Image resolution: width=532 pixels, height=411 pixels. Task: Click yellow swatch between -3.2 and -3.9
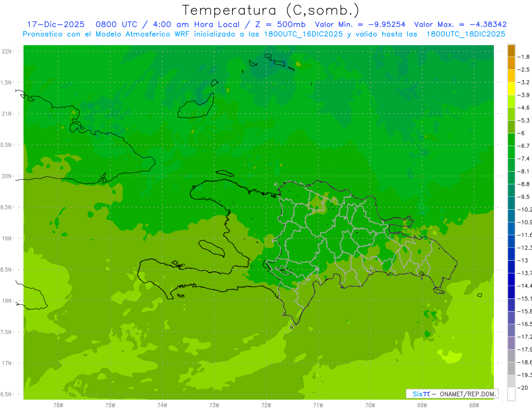point(511,89)
